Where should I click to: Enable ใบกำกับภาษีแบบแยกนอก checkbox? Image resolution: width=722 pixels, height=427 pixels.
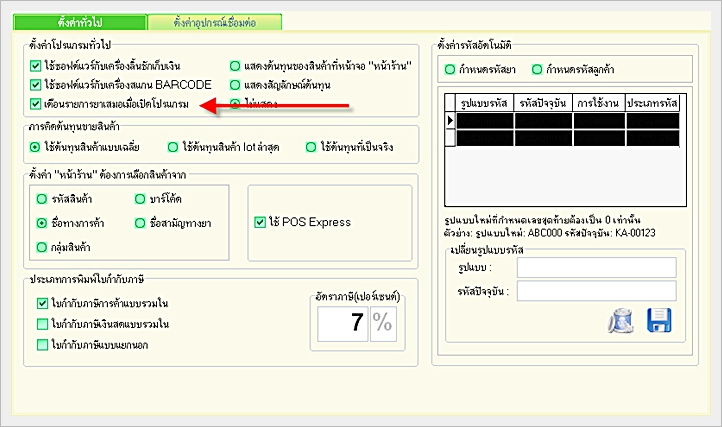pyautogui.click(x=42, y=345)
